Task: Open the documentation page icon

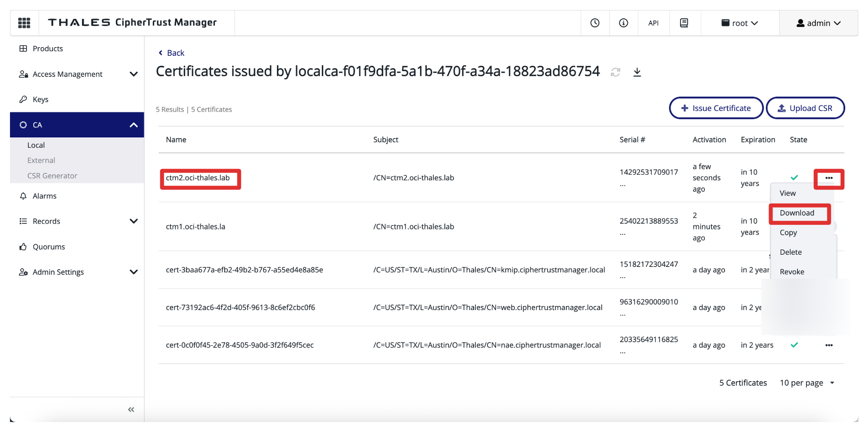Action: tap(684, 23)
